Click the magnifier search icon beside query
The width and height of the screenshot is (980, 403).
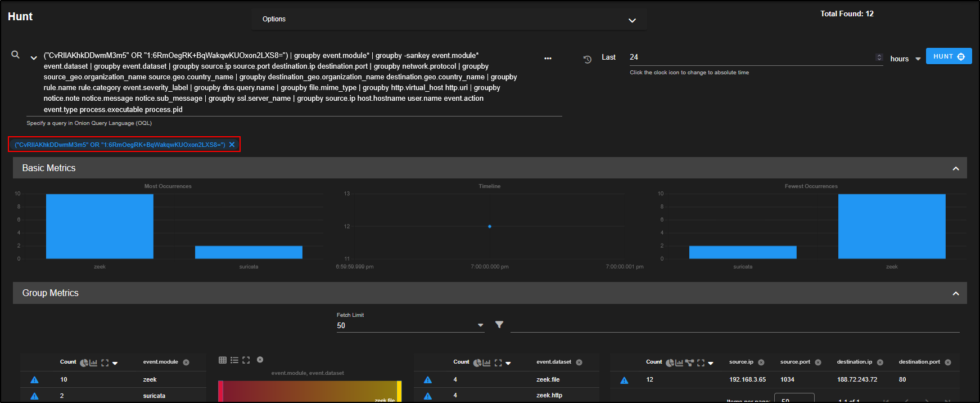(16, 55)
